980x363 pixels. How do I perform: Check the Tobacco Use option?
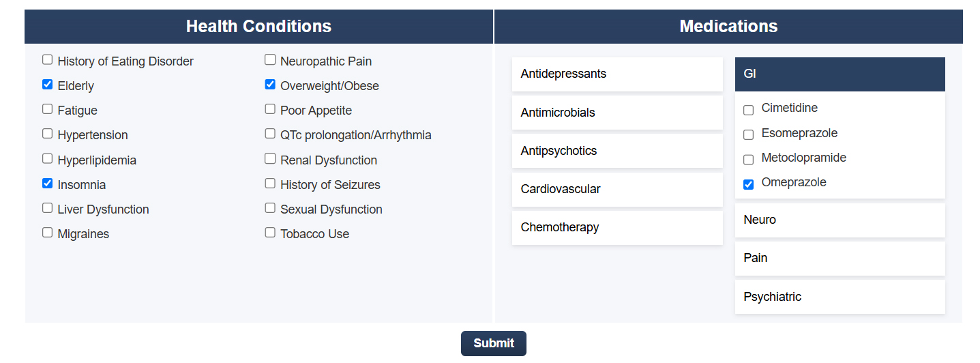(x=270, y=233)
